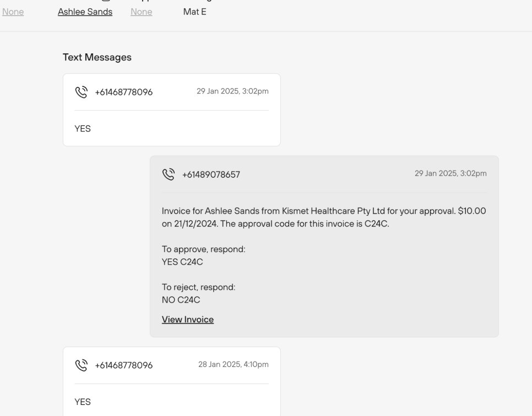
Task: Click the 'NO C24C' rejection code line
Action: [x=181, y=300]
